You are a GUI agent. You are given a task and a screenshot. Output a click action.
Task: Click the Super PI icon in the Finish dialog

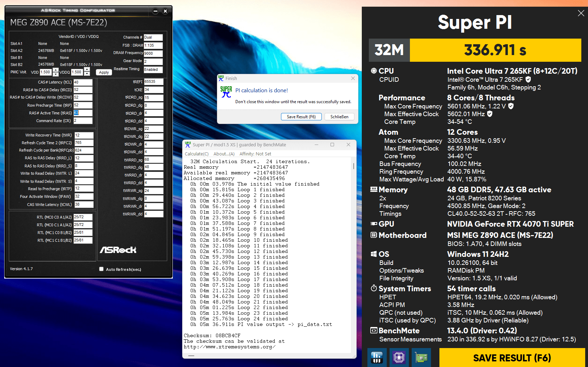pyautogui.click(x=226, y=92)
